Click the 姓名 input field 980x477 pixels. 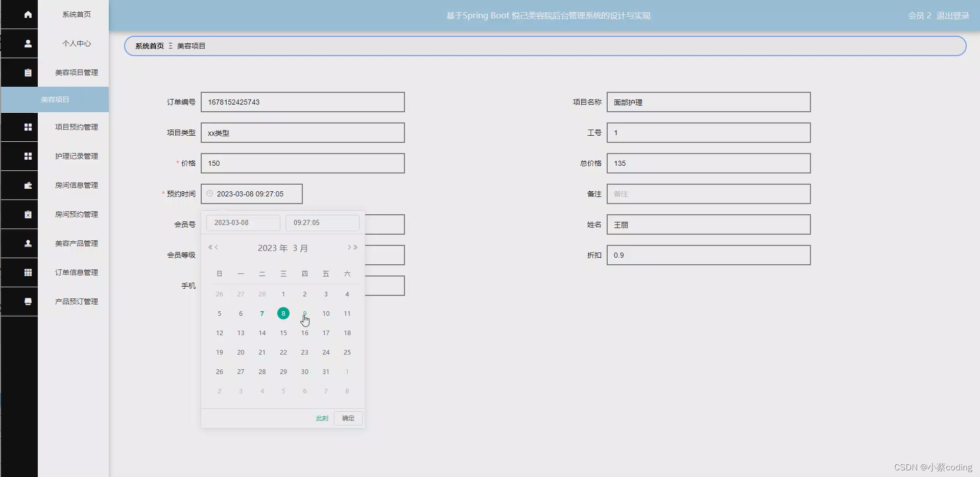click(709, 224)
